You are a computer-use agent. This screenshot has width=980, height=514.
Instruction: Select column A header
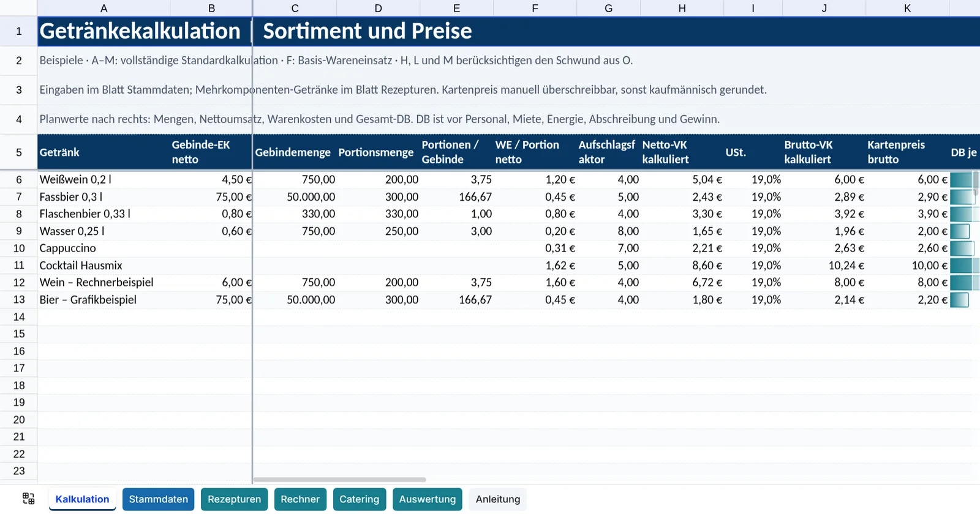coord(104,8)
